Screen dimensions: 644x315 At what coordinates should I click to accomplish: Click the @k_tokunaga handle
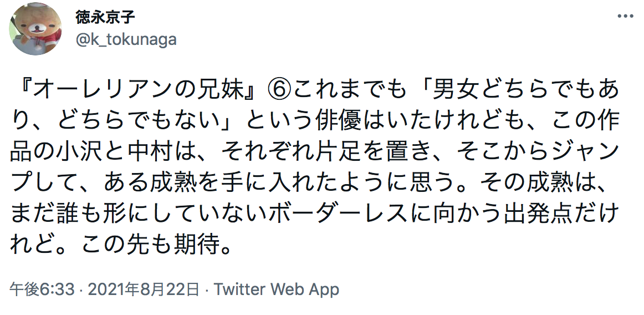point(126,39)
